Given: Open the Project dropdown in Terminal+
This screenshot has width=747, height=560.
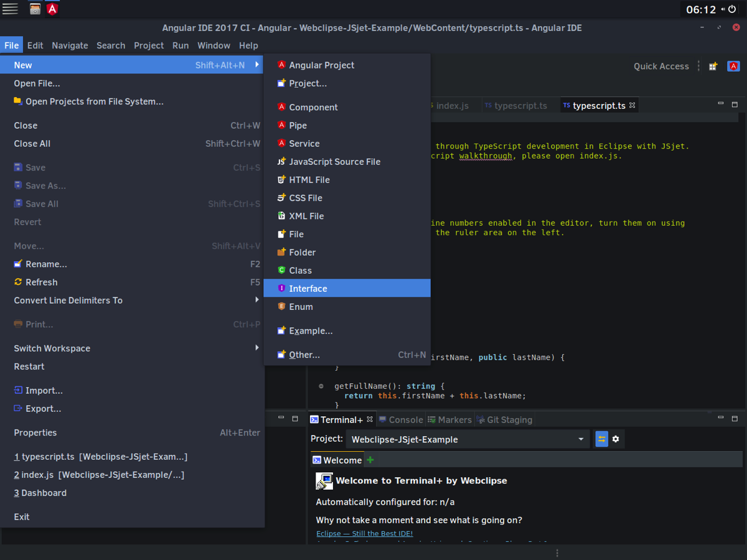Looking at the screenshot, I should (x=468, y=439).
